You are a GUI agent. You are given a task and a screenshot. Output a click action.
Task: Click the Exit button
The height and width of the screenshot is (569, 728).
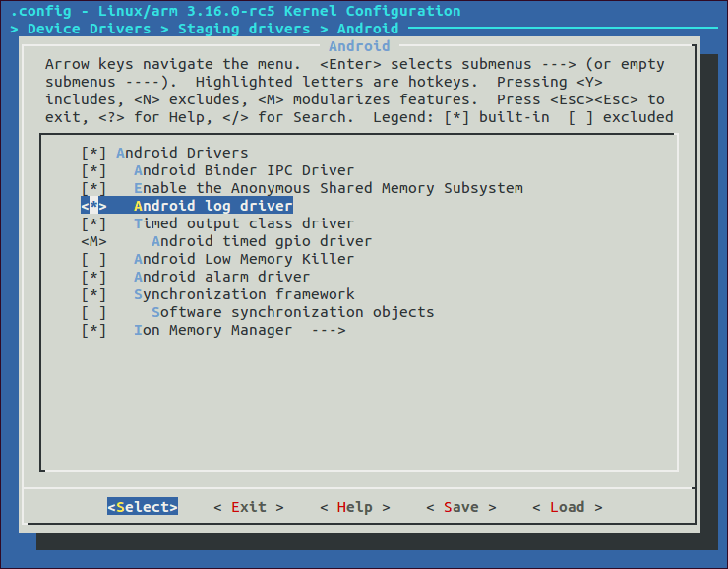pos(249,507)
